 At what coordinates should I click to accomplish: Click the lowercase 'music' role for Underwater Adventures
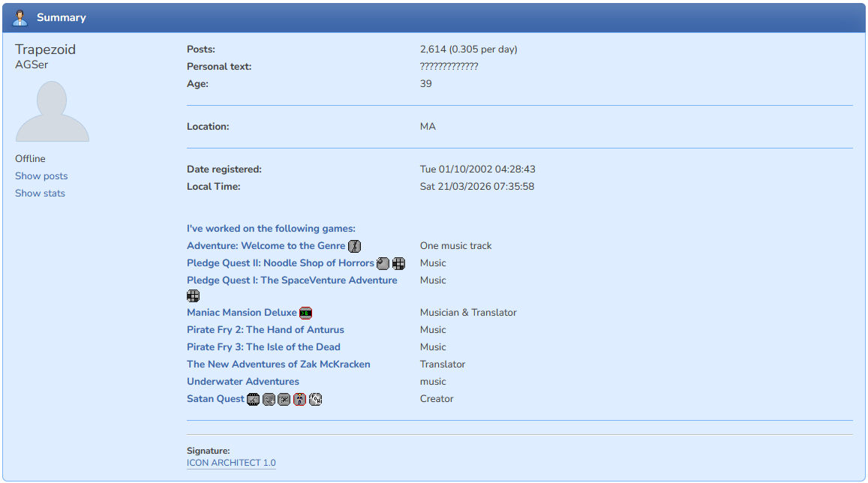coord(432,382)
